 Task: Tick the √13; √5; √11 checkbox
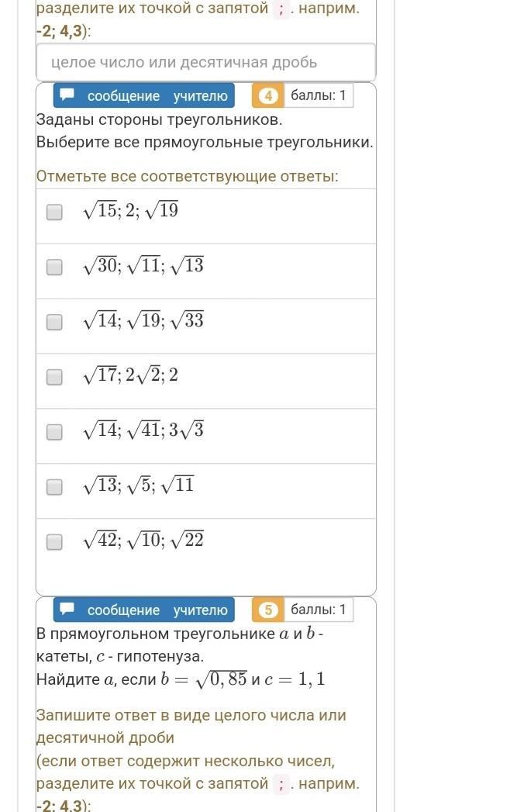click(x=54, y=487)
